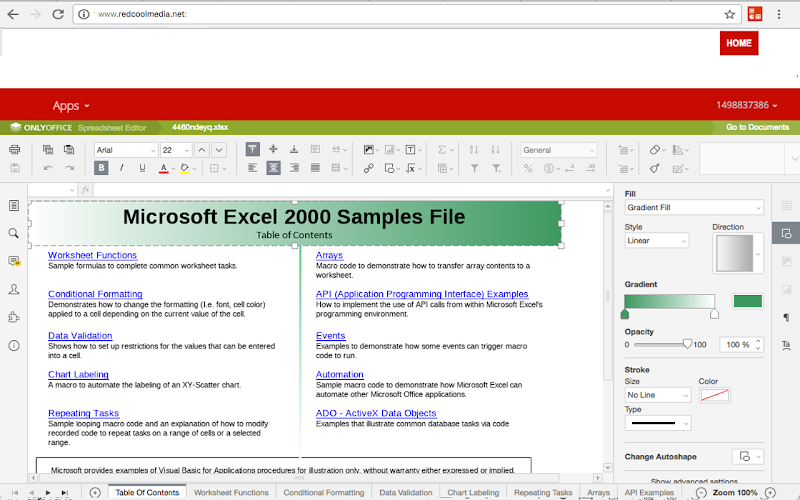Screen dimensions: 800x500
Task: Redo the last action
Action: coord(69,168)
